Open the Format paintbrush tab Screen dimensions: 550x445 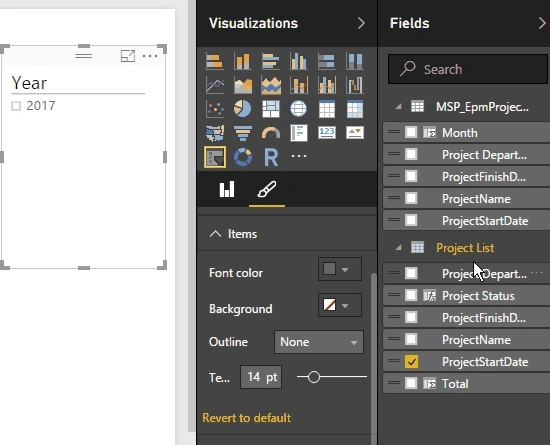[267, 189]
